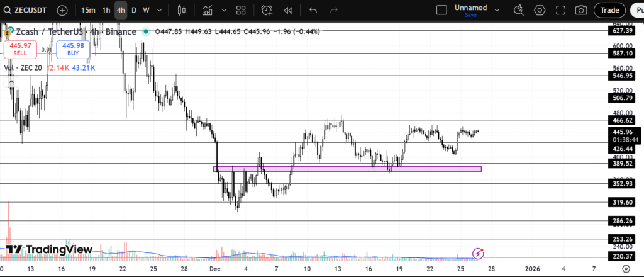Select the Vol ZEC 20 indicator label

coord(23,68)
